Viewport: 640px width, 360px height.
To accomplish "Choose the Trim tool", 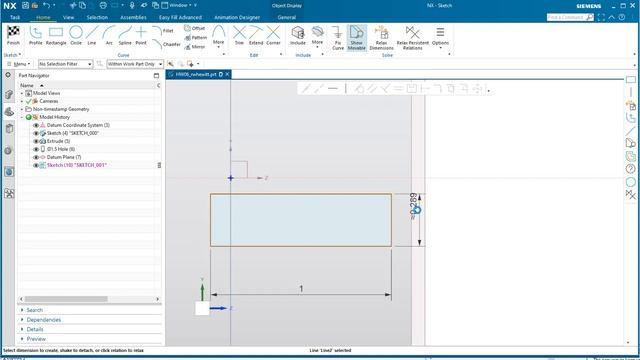I will coord(239,35).
